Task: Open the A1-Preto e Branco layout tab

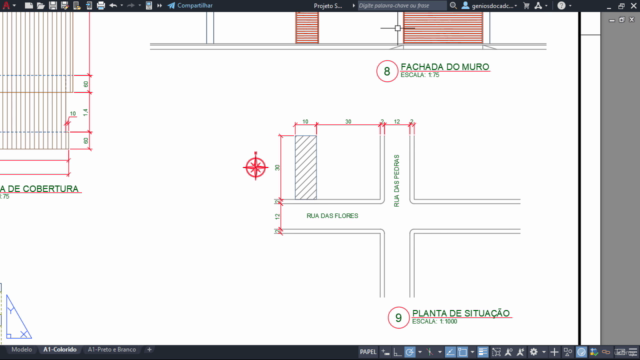Action: (112, 350)
